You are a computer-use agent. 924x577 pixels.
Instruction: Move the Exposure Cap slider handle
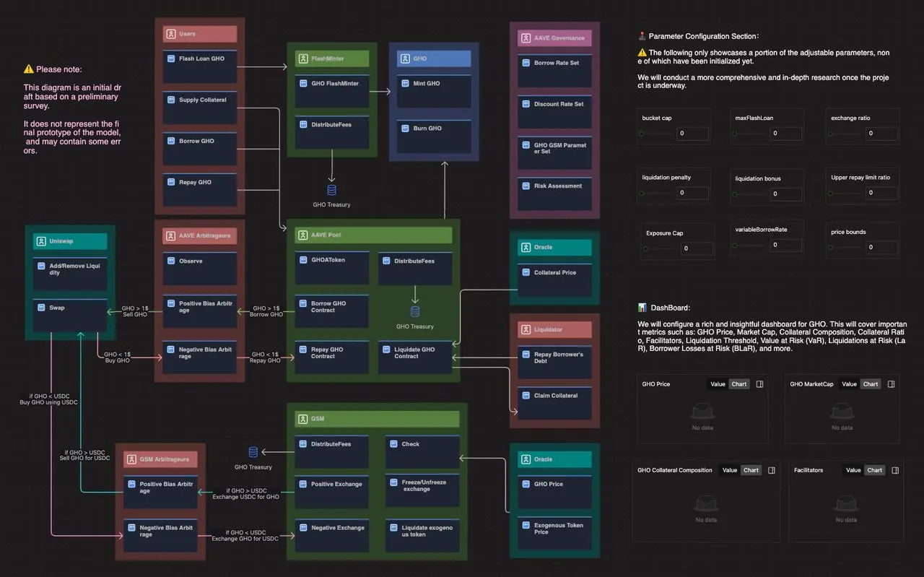pyautogui.click(x=645, y=248)
